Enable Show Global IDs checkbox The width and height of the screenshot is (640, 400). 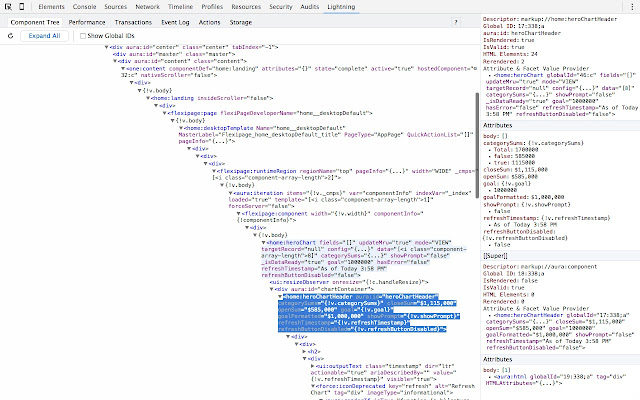pos(81,35)
